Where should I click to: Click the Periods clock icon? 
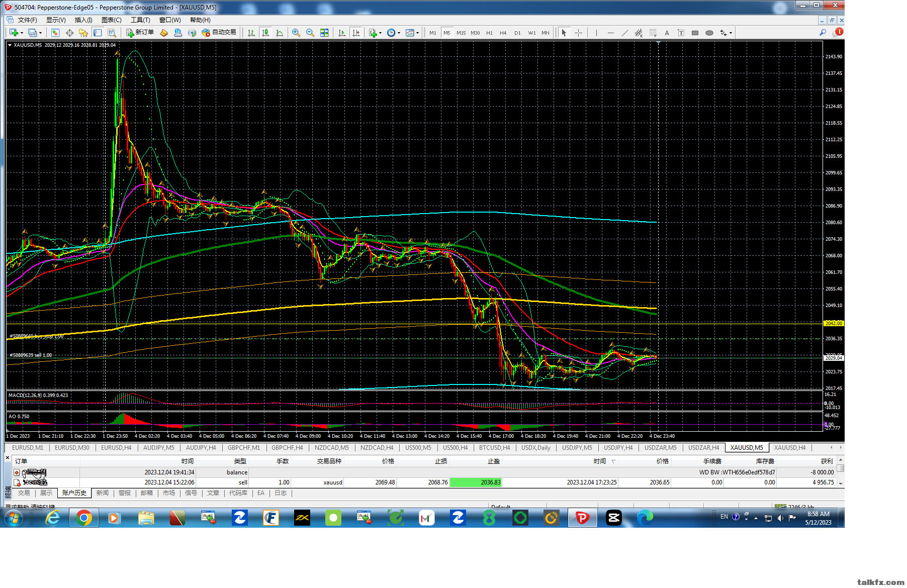(391, 33)
